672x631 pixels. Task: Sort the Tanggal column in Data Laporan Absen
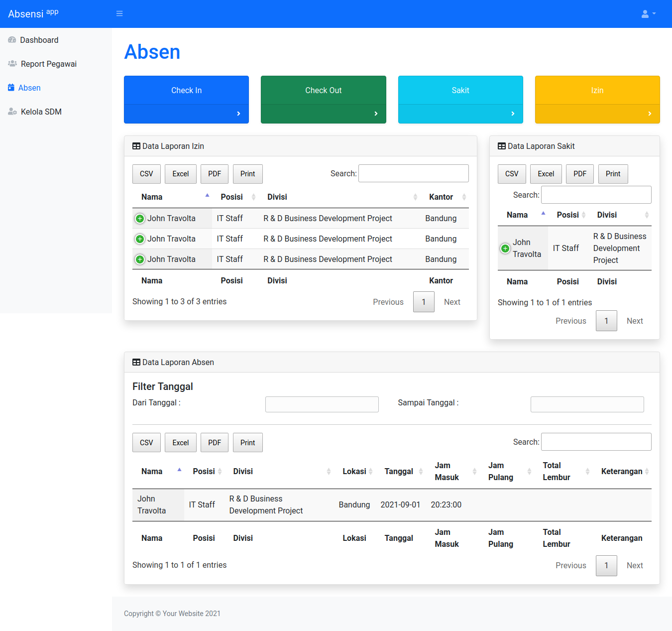point(399,471)
